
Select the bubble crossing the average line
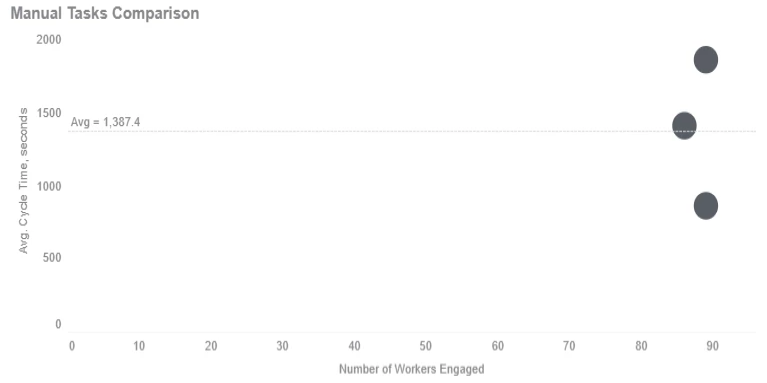pyautogui.click(x=684, y=125)
